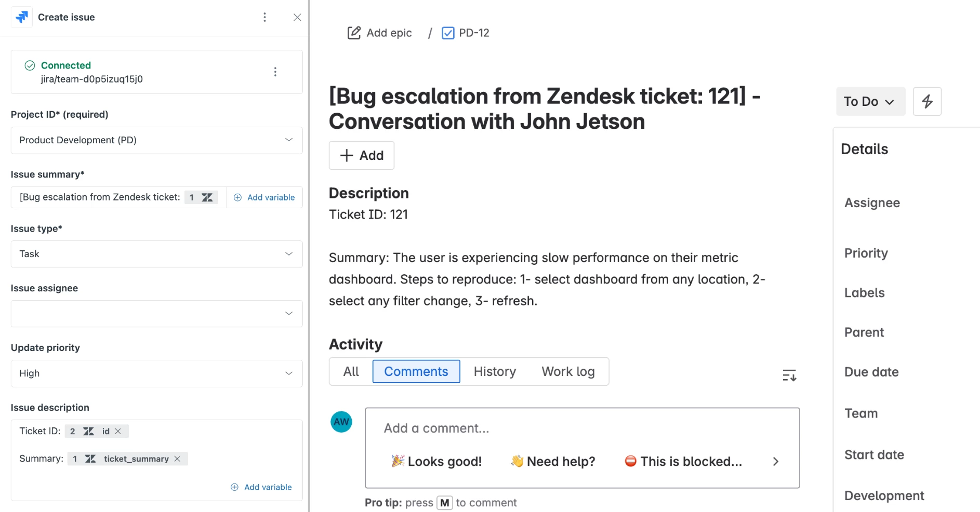The height and width of the screenshot is (512, 980).
Task: Open the Connected account options menu
Action: point(275,72)
